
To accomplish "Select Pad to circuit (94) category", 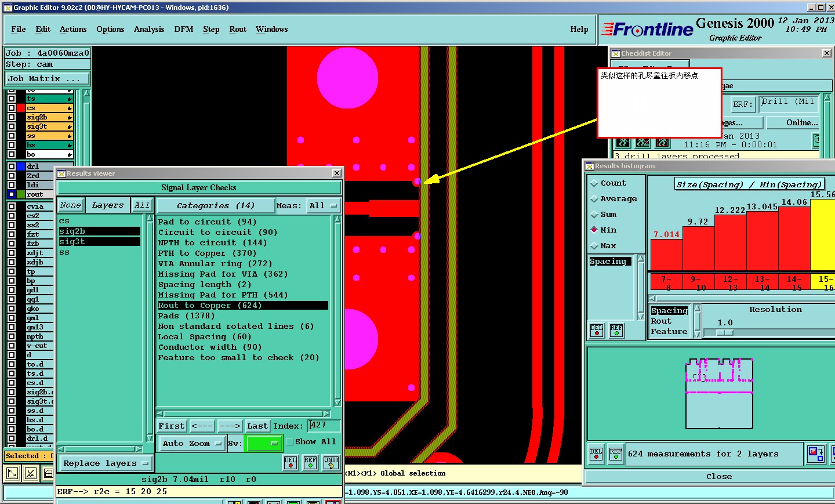I will click(207, 222).
